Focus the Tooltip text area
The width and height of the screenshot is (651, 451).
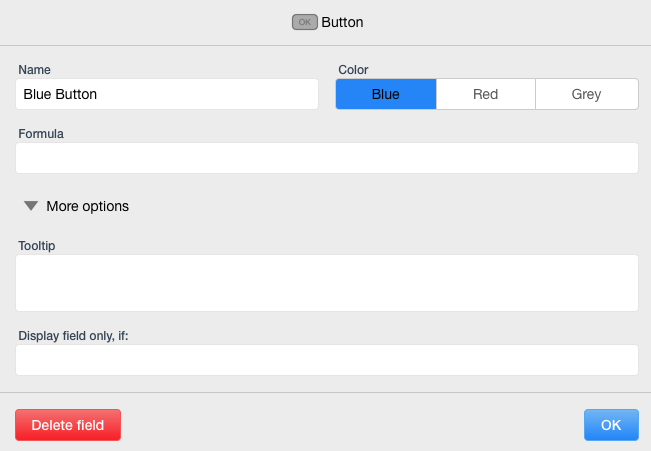click(327, 283)
